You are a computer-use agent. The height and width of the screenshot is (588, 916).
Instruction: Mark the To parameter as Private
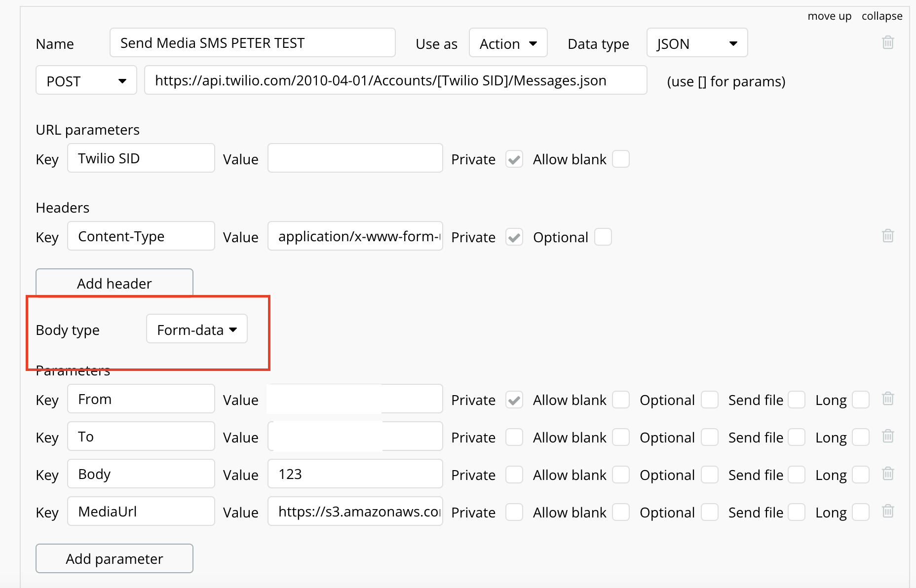(x=514, y=438)
